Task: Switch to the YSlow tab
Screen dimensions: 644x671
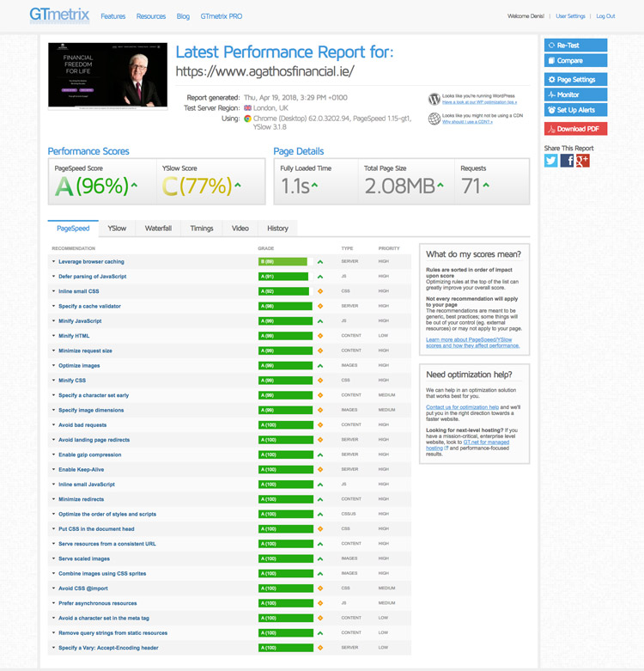Action: pyautogui.click(x=117, y=229)
